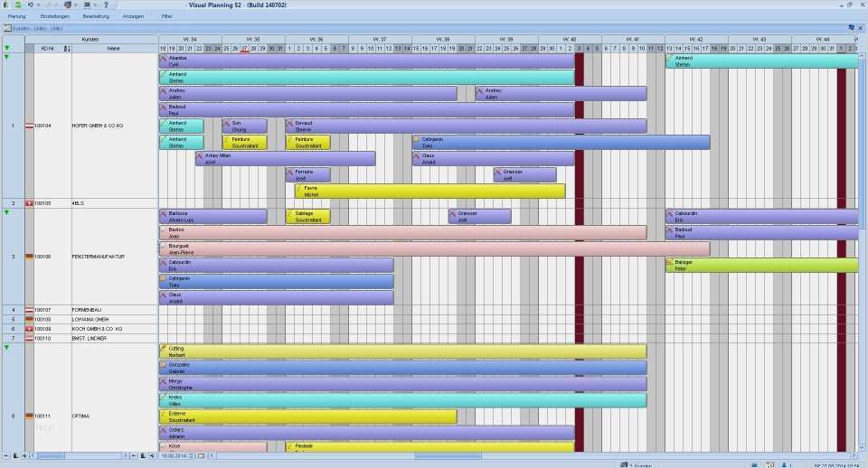Select the W. 38 week header
The height and width of the screenshot is (468, 868).
pyautogui.click(x=443, y=40)
